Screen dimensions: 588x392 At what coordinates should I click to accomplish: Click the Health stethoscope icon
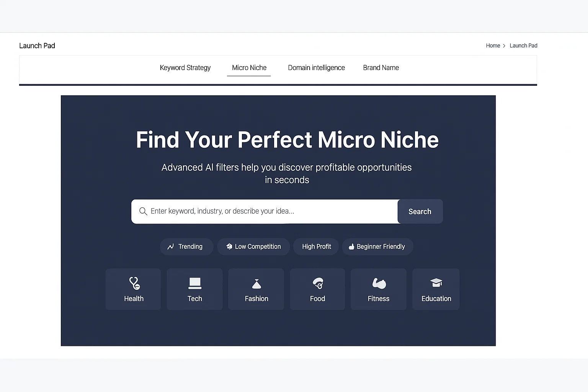click(134, 283)
